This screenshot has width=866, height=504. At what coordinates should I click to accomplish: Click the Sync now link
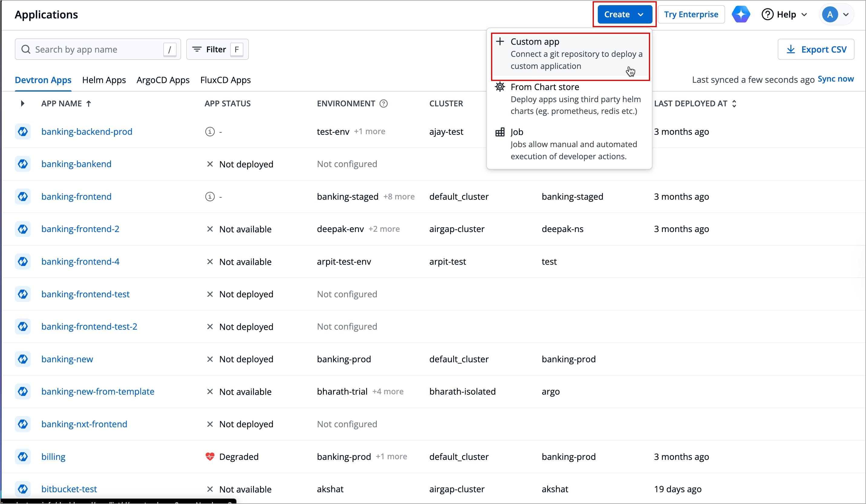click(x=836, y=79)
